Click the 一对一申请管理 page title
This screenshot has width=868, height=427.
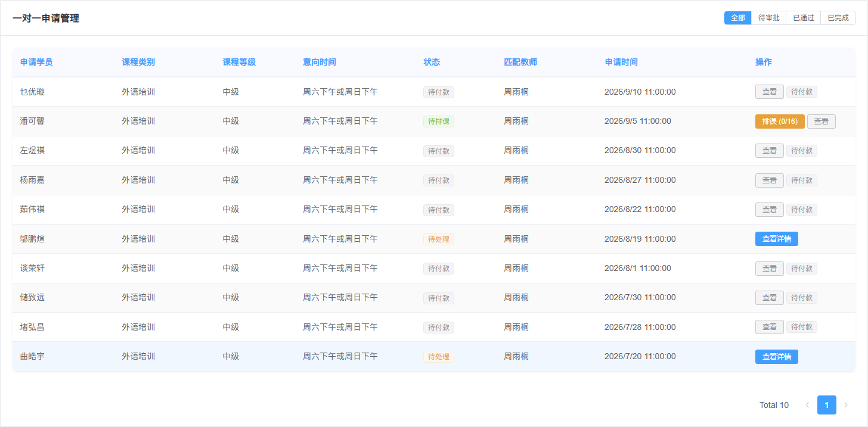pos(46,18)
